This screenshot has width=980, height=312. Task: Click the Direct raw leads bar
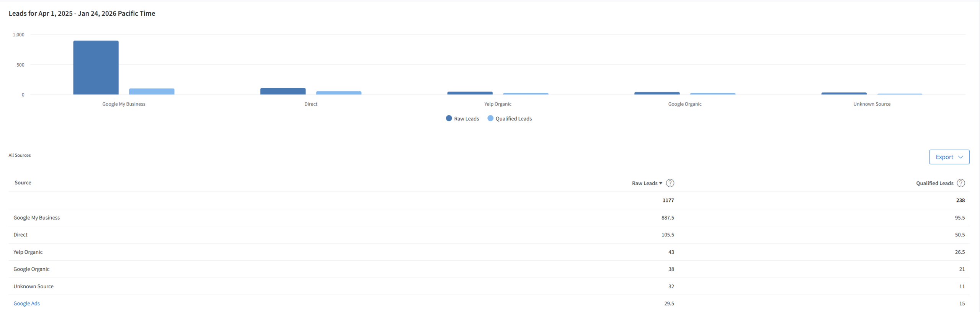pyautogui.click(x=283, y=91)
